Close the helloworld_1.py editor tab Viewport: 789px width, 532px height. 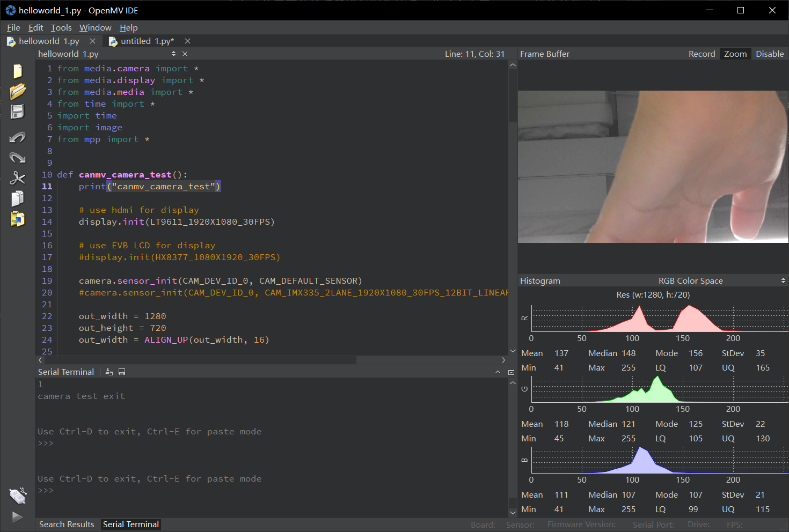(x=92, y=41)
